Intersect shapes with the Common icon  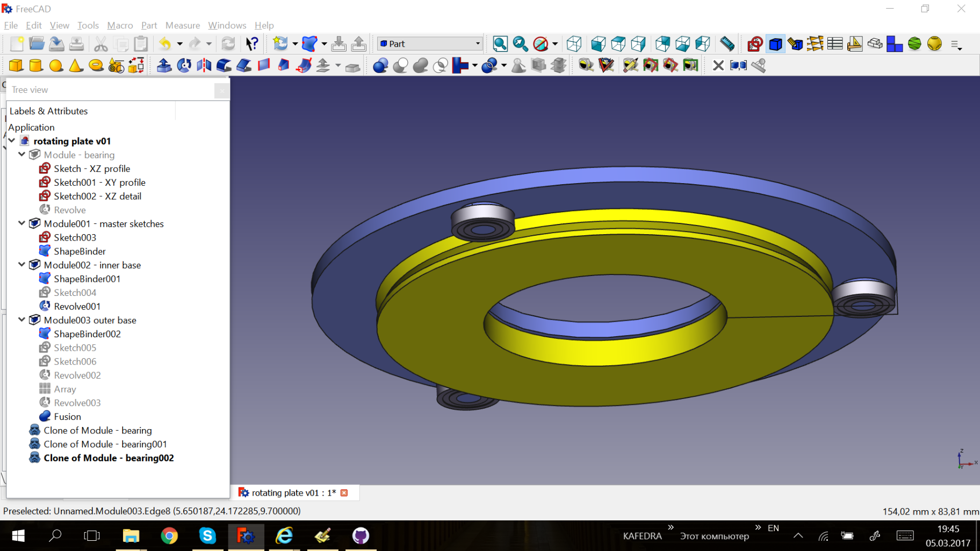click(440, 66)
